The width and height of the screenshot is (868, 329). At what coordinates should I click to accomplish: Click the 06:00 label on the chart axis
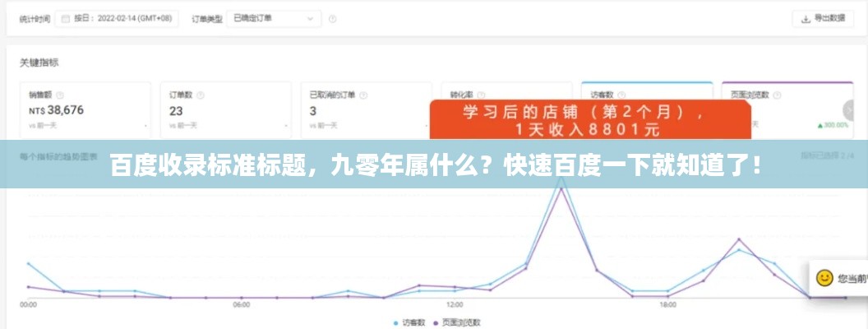(242, 304)
